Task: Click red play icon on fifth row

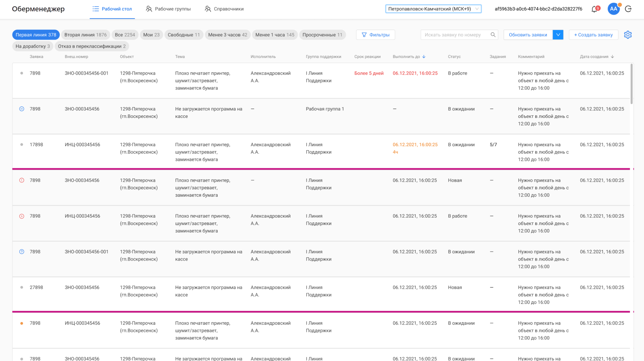Action: (x=22, y=216)
